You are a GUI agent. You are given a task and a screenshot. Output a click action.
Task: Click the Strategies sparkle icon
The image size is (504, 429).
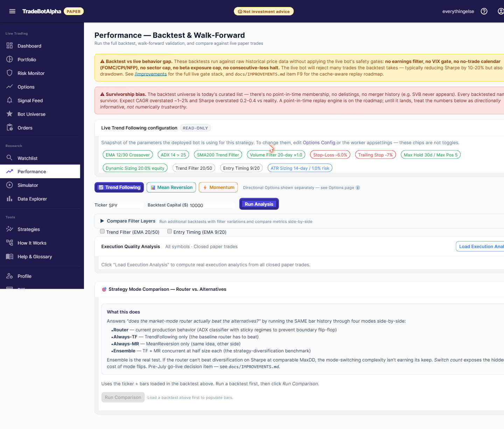coord(9,229)
